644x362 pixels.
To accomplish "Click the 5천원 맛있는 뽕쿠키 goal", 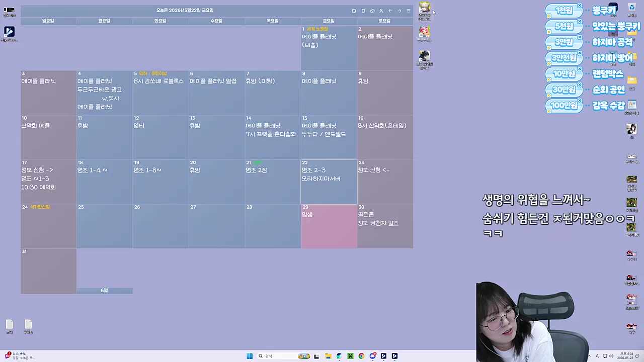I will (593, 26).
